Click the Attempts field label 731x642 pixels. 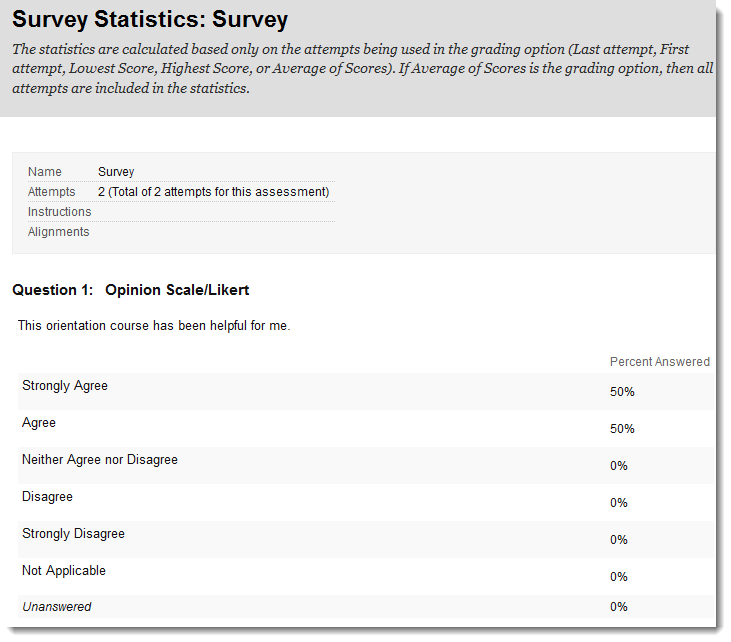(x=51, y=192)
